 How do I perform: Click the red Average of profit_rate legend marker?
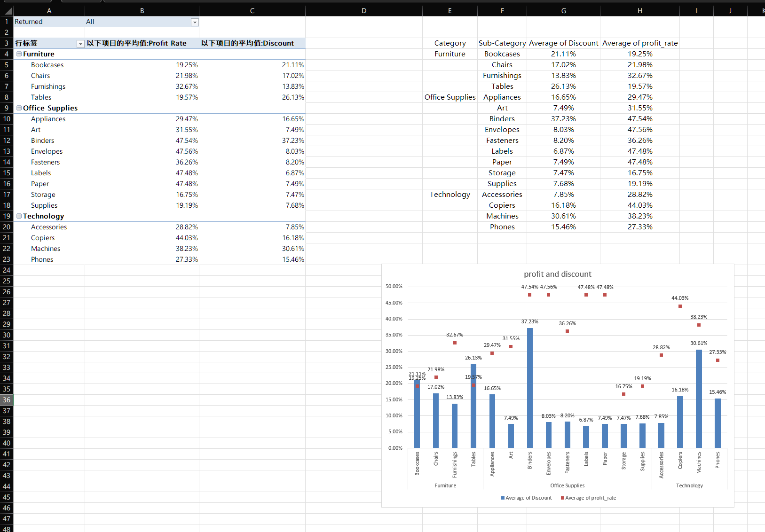pos(562,498)
